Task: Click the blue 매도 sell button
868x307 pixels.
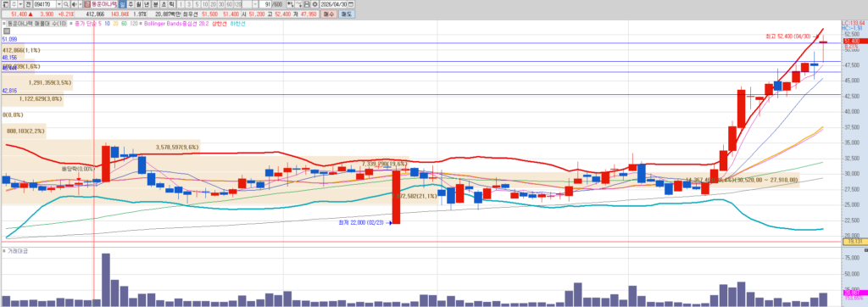Action: tap(347, 14)
